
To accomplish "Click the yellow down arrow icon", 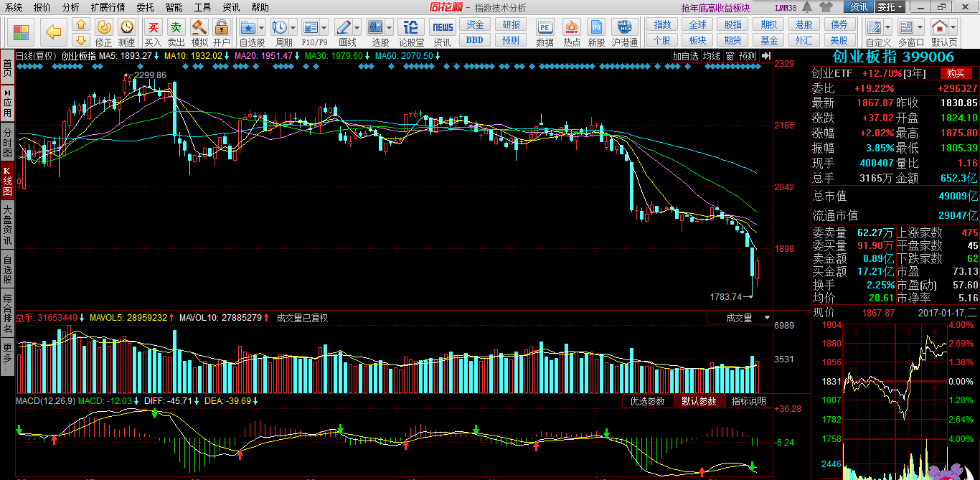I will pos(81,39).
